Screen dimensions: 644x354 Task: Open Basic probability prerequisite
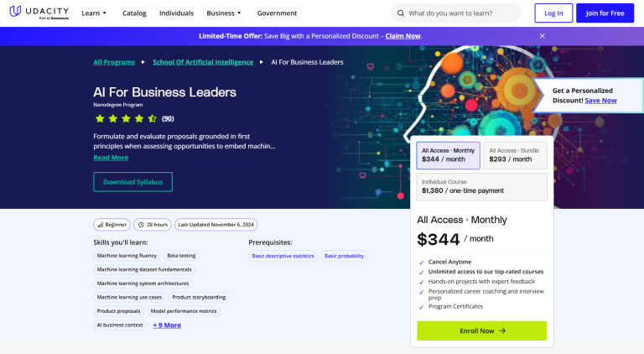click(344, 256)
